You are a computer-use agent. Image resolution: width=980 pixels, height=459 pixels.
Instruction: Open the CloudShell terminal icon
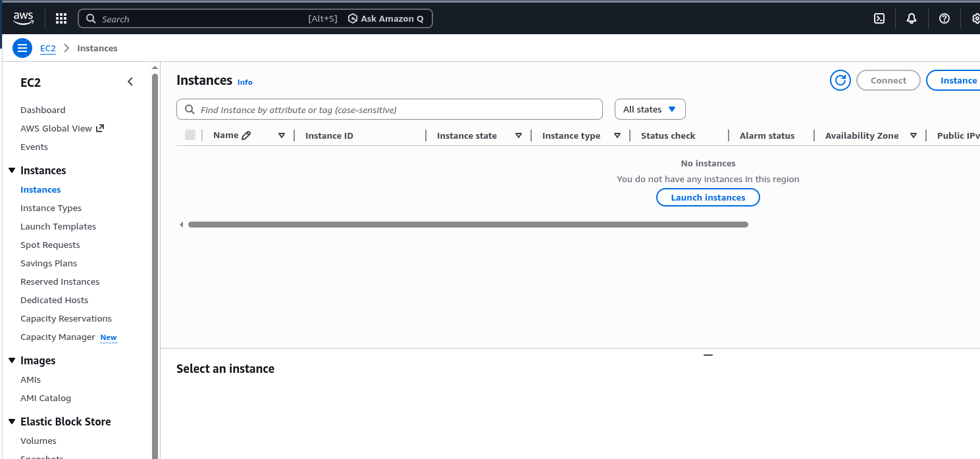[879, 18]
